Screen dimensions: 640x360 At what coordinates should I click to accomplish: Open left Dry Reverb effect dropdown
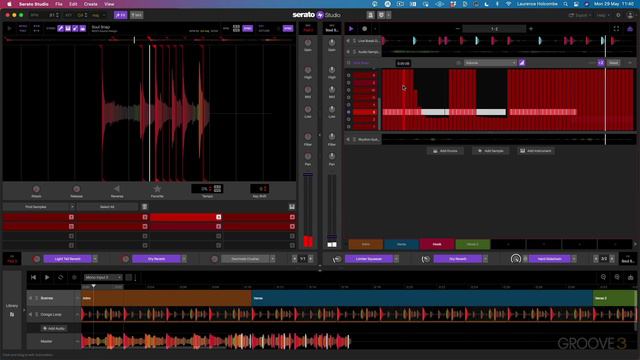click(x=184, y=259)
